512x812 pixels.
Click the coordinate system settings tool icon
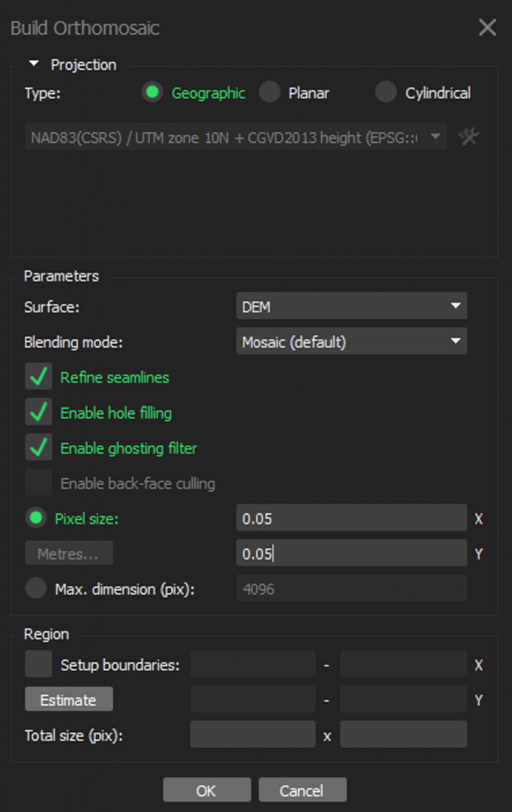point(469,137)
